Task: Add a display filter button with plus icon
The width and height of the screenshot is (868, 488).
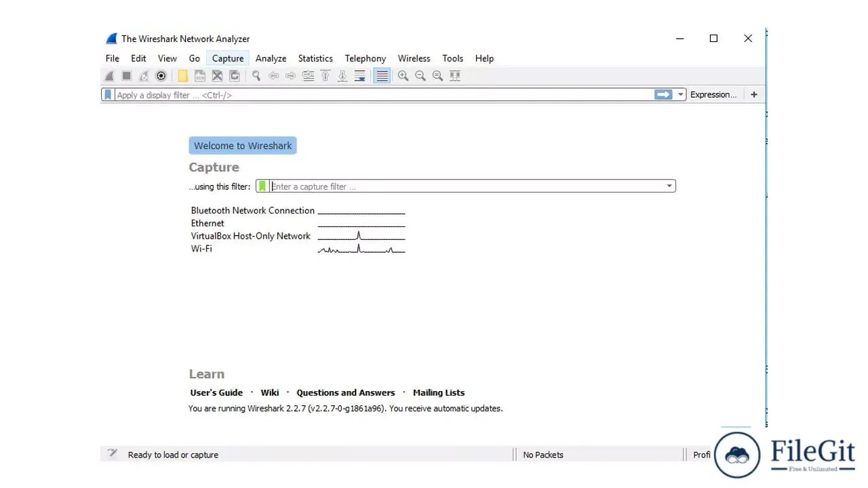Action: click(x=754, y=95)
